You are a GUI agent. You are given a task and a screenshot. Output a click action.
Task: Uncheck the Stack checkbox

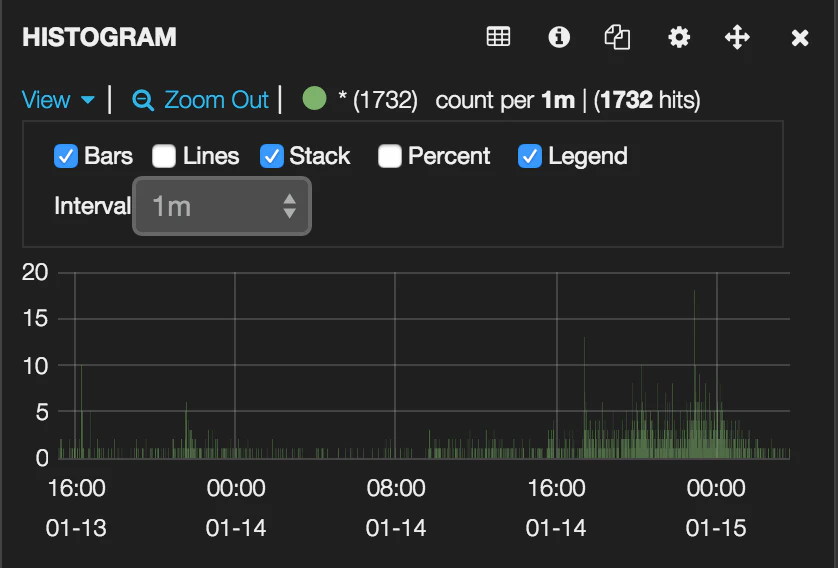pos(271,156)
